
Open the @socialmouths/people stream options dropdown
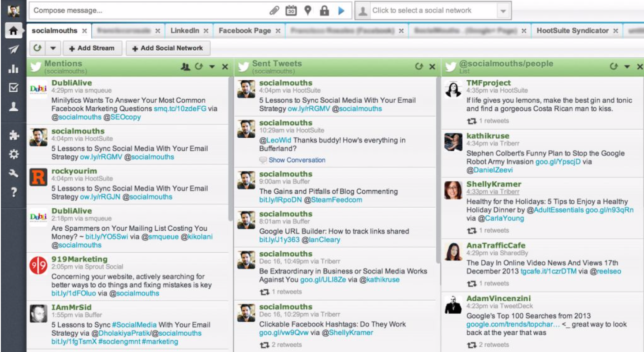click(627, 67)
